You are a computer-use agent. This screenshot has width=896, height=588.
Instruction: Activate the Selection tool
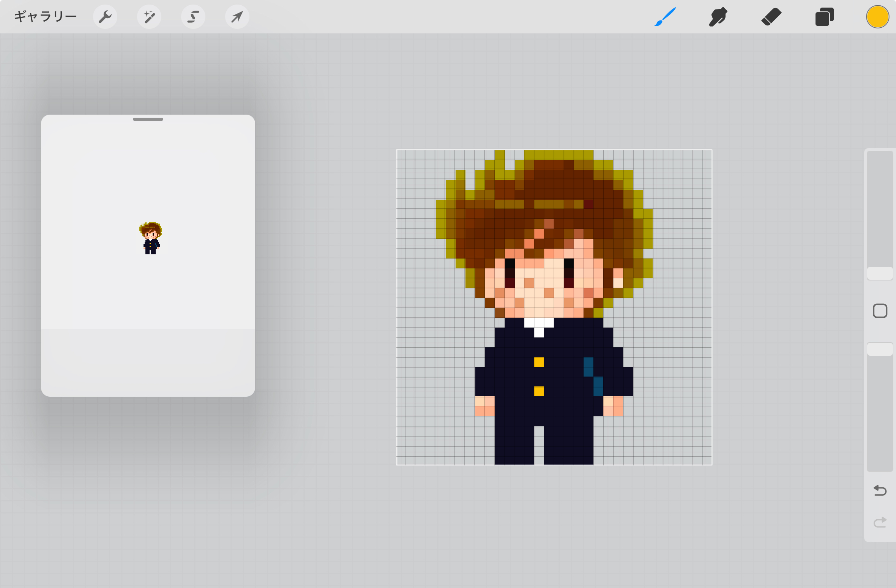pos(193,17)
